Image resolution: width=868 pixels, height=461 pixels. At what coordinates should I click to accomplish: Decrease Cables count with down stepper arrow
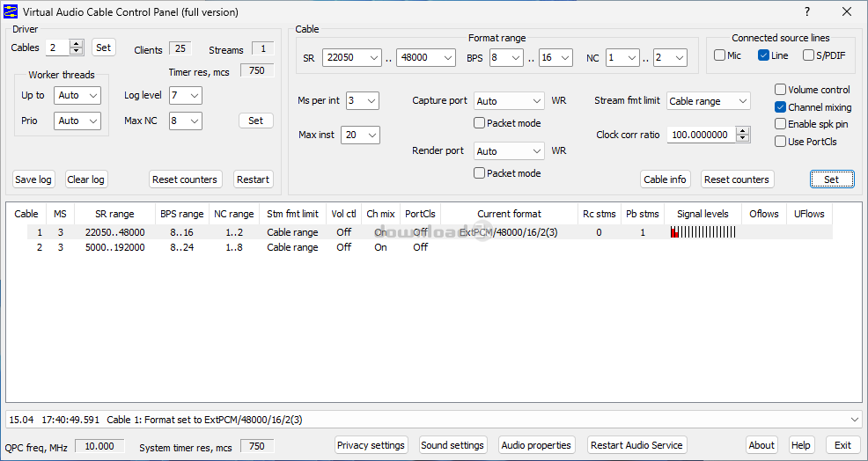coord(77,51)
